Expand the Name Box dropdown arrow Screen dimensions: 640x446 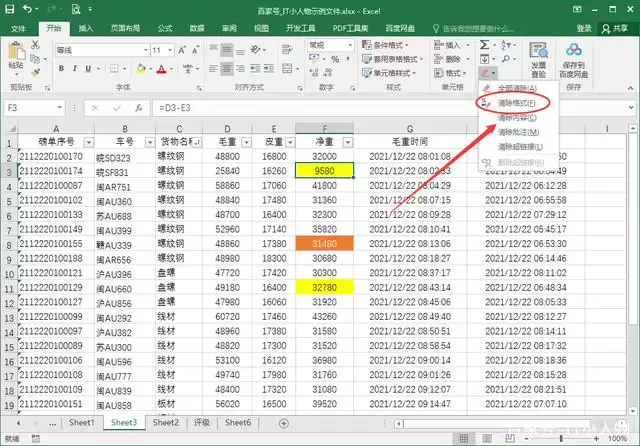[x=60, y=108]
